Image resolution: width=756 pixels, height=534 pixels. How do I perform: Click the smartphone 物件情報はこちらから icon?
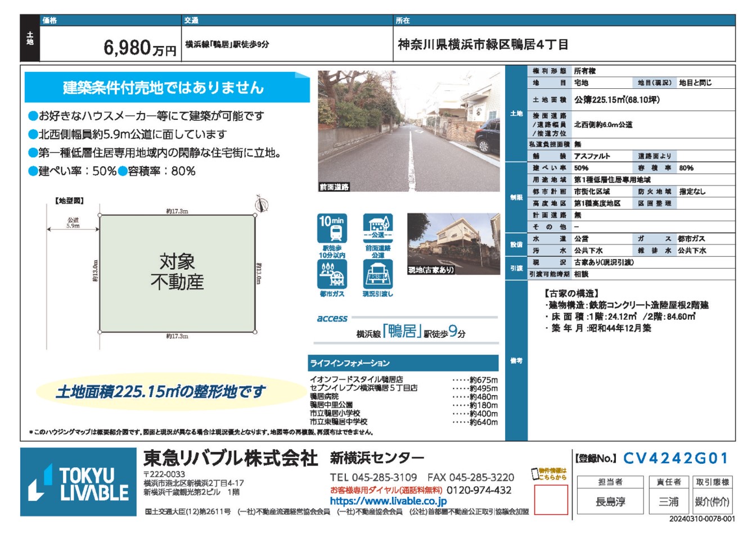[x=535, y=474]
